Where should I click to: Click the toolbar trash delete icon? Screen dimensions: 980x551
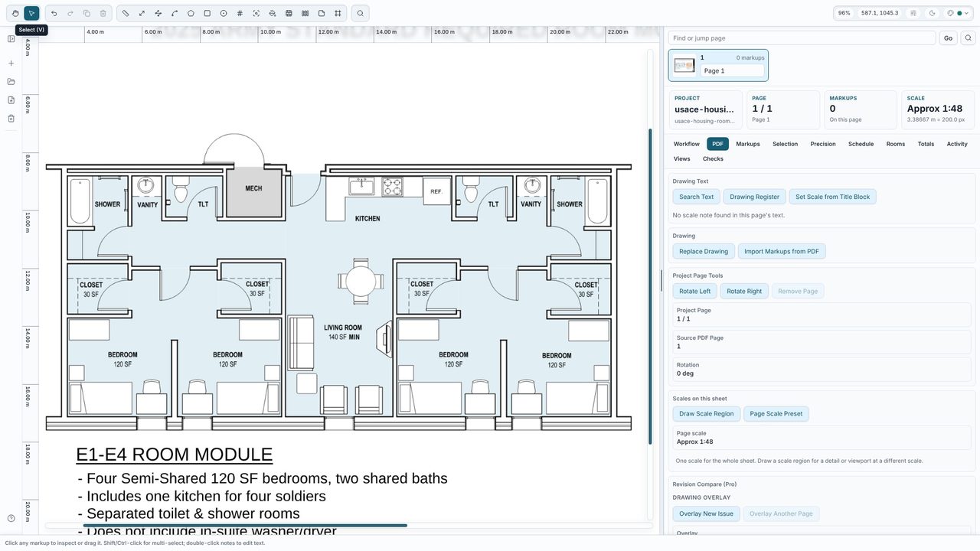click(x=103, y=13)
